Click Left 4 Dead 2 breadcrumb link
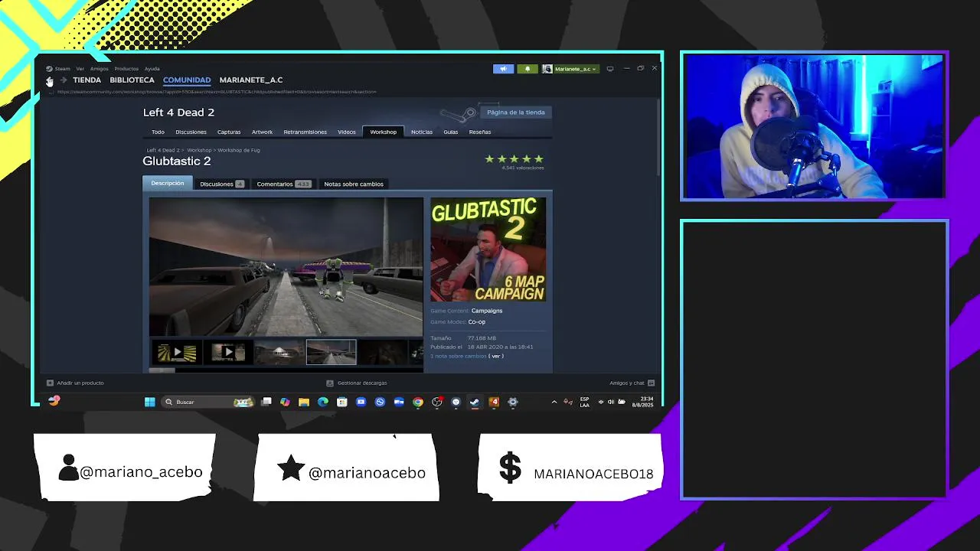This screenshot has height=551, width=980. point(163,150)
